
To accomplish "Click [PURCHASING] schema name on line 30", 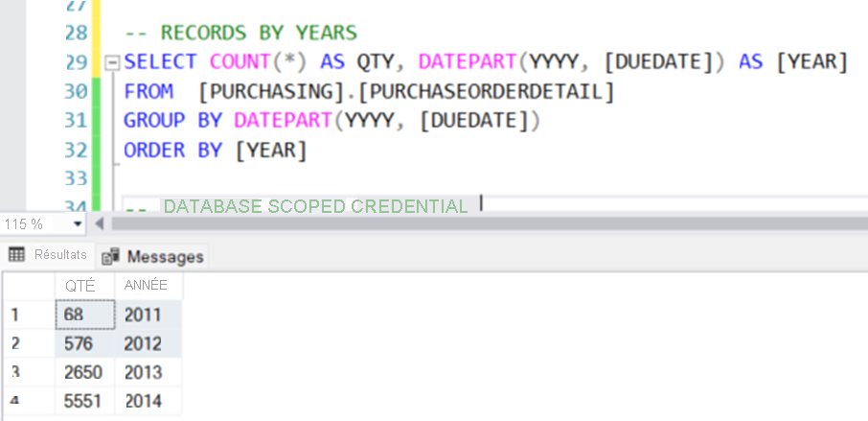I will (273, 91).
